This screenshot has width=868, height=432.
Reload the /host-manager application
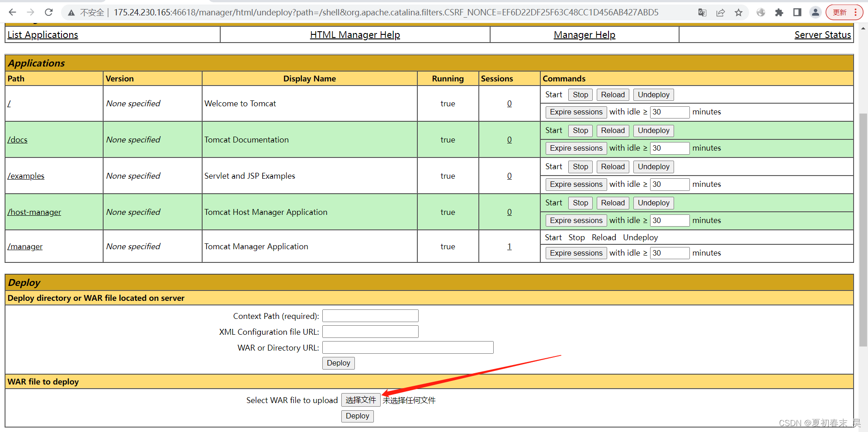click(613, 203)
